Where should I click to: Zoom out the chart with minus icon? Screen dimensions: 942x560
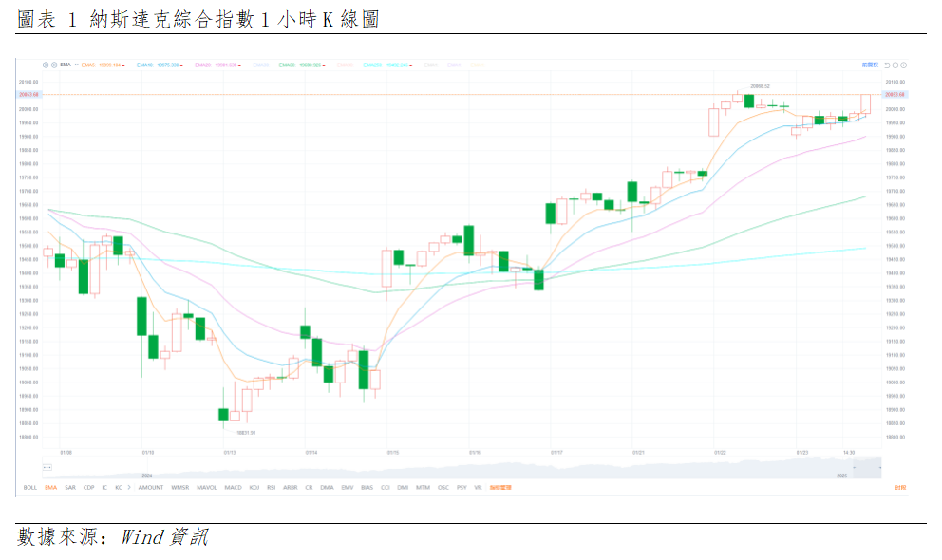click(x=895, y=65)
